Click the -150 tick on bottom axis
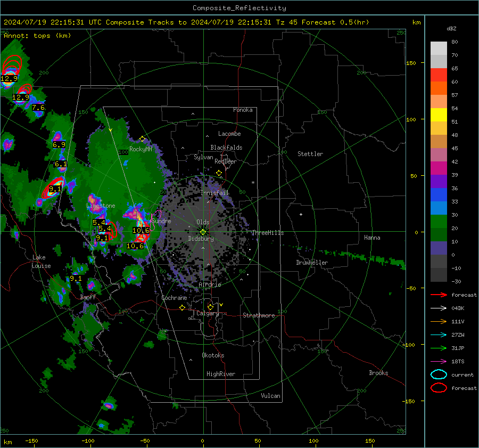479x448 pixels. point(31,441)
